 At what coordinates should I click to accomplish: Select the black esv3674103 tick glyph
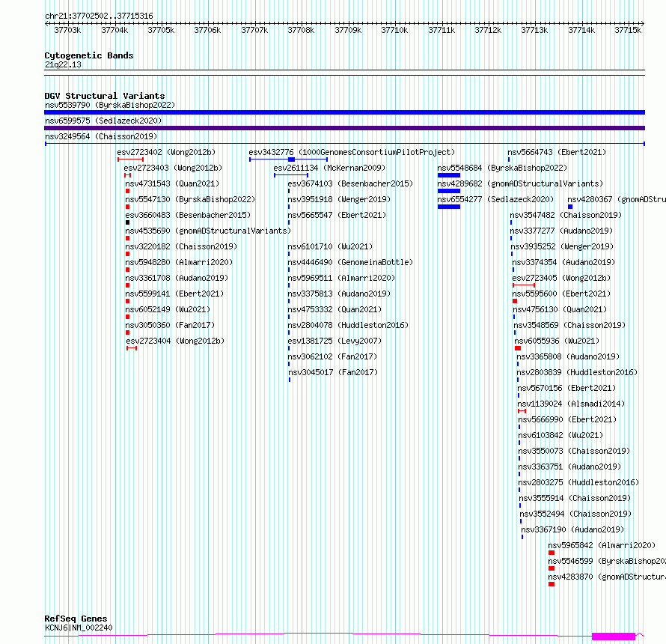289,191
